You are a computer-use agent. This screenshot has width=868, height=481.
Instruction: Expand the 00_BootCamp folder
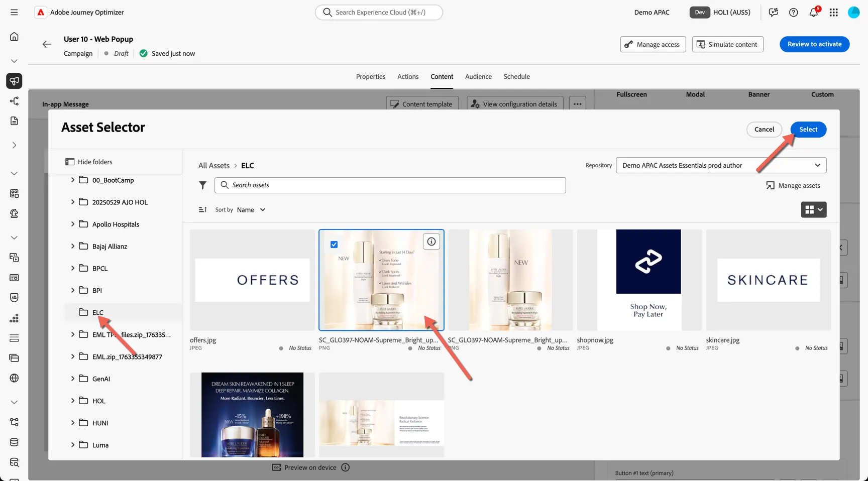73,180
